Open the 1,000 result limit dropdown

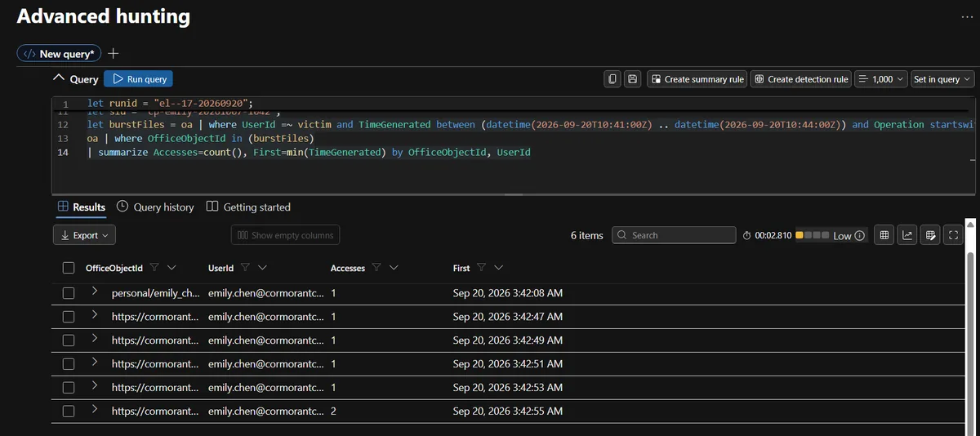click(x=881, y=79)
